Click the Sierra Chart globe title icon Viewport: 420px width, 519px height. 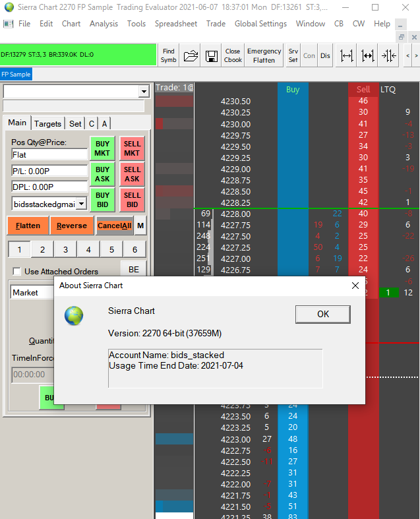(x=9, y=7)
